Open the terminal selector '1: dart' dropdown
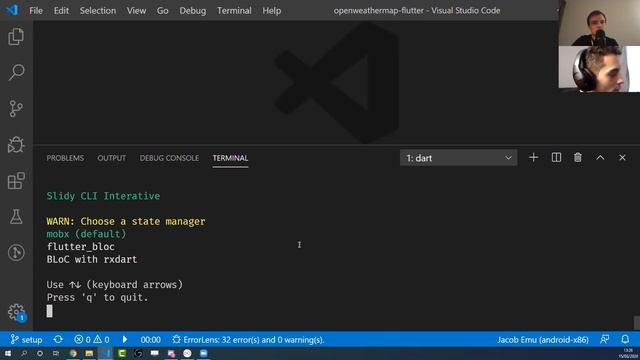Screen dimensions: 640x360 pyautogui.click(x=458, y=158)
